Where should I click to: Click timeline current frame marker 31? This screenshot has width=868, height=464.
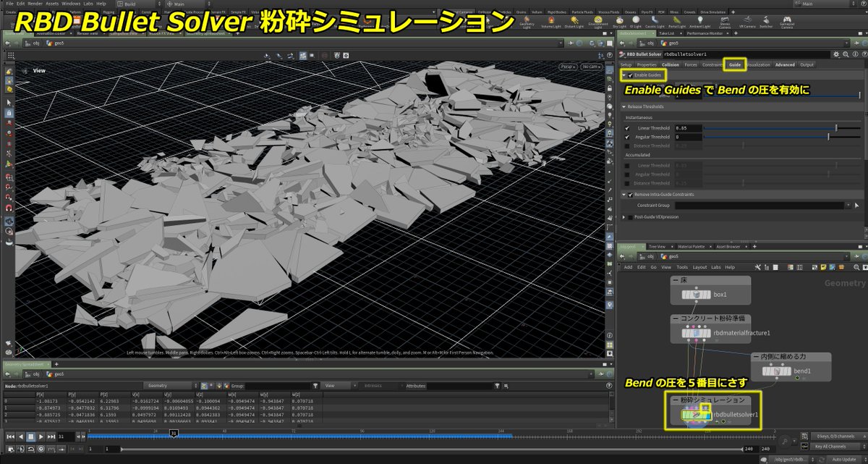174,433
